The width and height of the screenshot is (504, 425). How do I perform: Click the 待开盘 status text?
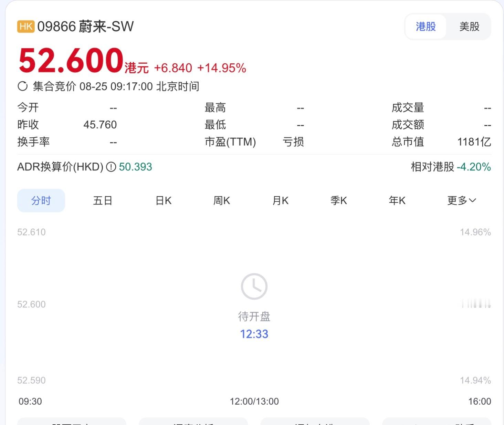[x=254, y=317]
